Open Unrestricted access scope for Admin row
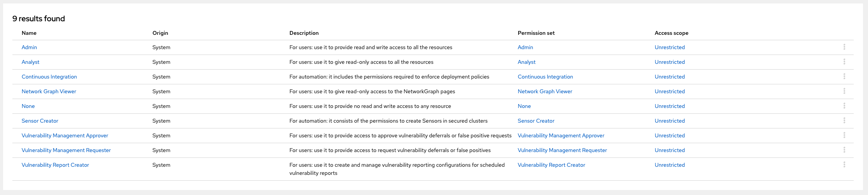868x195 pixels. pos(670,47)
